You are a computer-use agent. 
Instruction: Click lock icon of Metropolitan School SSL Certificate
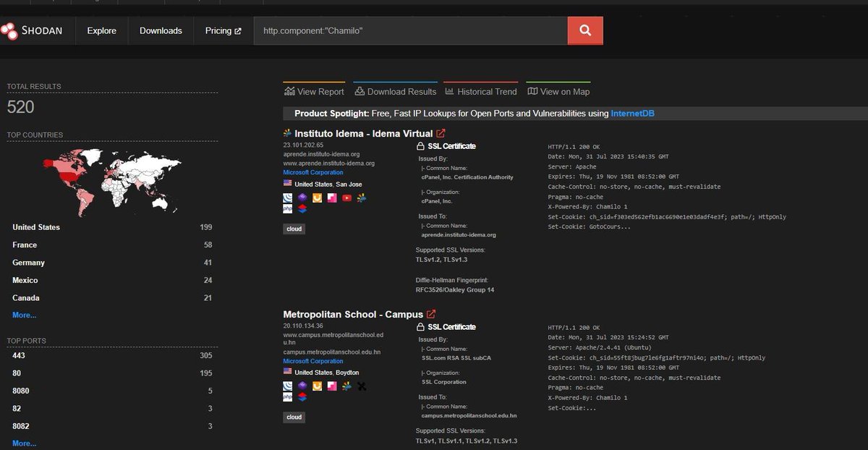(x=421, y=327)
